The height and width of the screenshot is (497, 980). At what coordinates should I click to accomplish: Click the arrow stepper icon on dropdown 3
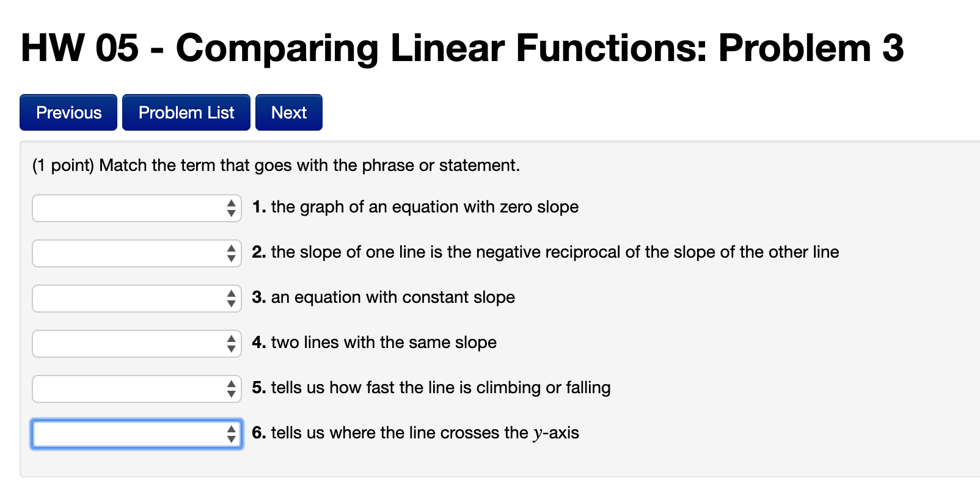(231, 299)
